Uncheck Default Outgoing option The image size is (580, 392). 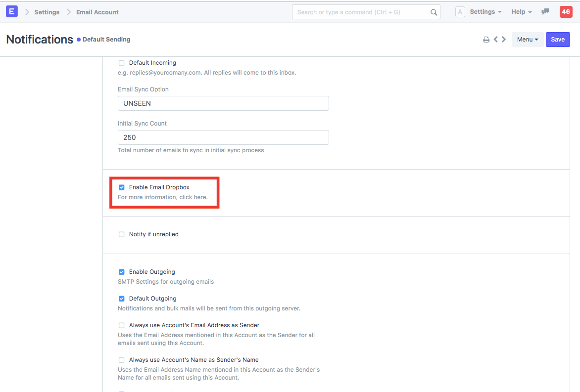[x=122, y=298]
